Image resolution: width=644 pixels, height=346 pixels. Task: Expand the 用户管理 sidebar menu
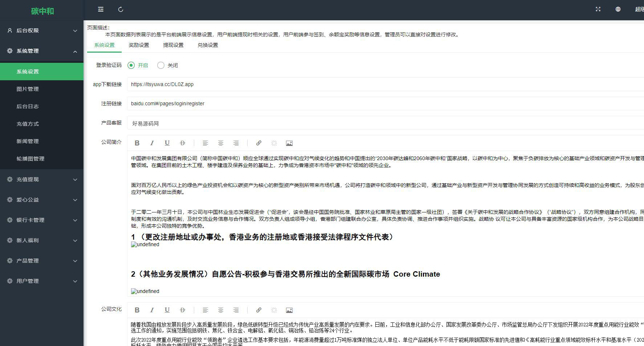pos(42,281)
